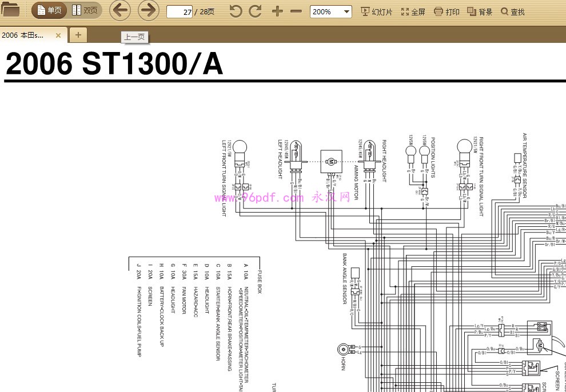Screen dimensions: 566x392
Task: Click the POSITION LIGHTS label
Action: pos(433,157)
